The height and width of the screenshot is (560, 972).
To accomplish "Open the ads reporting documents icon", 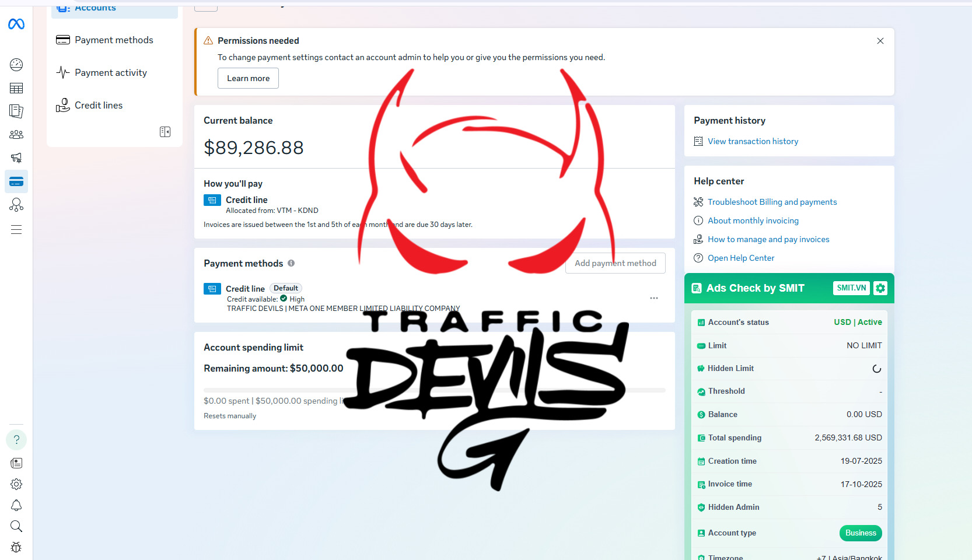I will 16,111.
